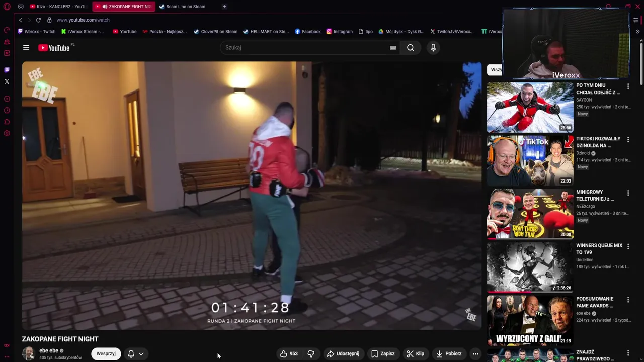644x362 pixels.
Task: Open YouTube guide hamburger menu
Action: click(x=26, y=48)
